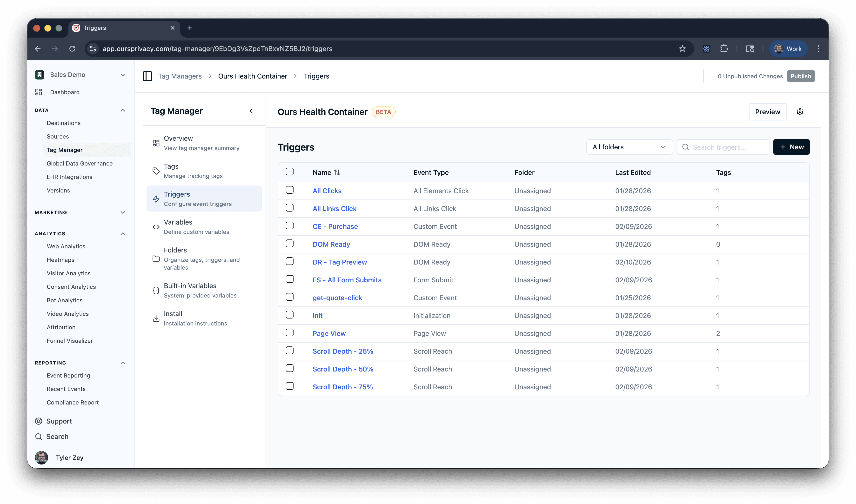Collapse Tag Manager panel with the left chevron
This screenshot has width=856, height=504.
(x=251, y=111)
